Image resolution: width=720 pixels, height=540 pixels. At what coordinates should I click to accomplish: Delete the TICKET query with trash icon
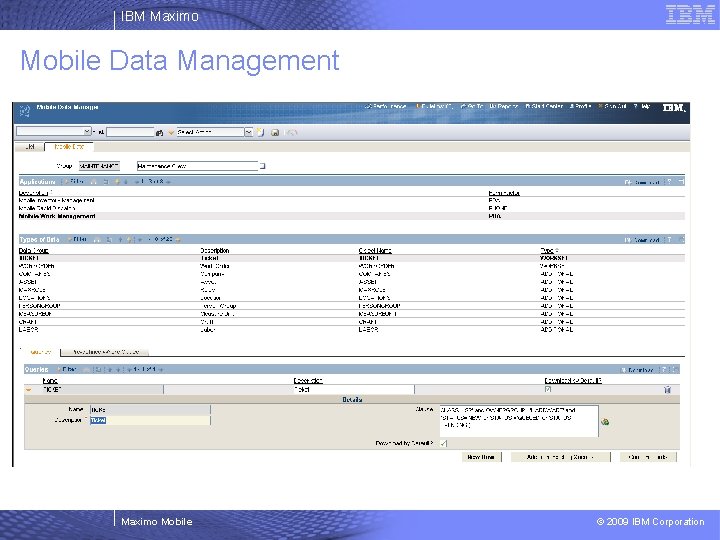click(667, 389)
